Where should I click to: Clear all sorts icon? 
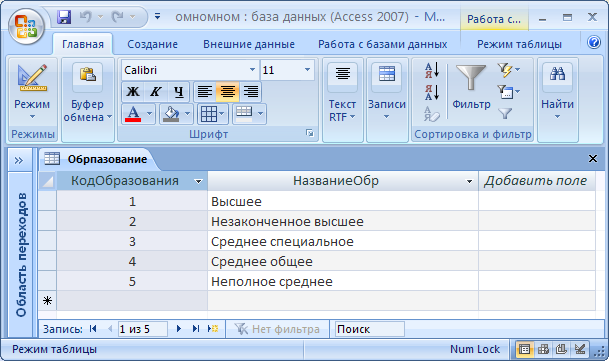tap(432, 114)
